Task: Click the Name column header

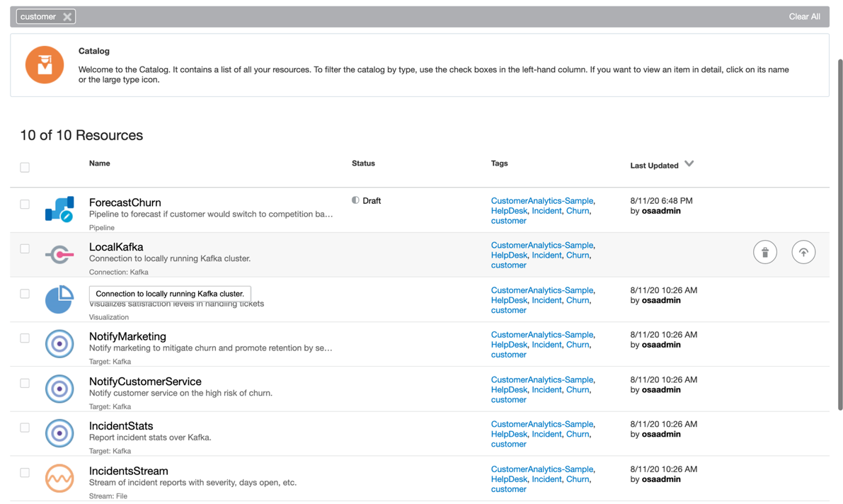Action: [100, 164]
